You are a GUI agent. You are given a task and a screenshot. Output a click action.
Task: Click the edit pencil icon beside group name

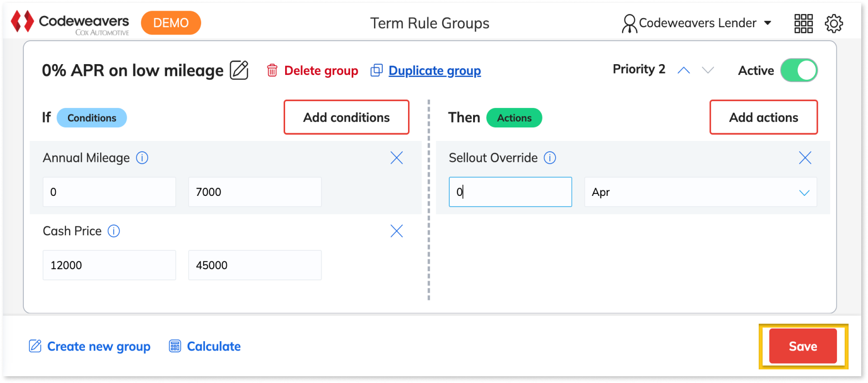(x=239, y=70)
